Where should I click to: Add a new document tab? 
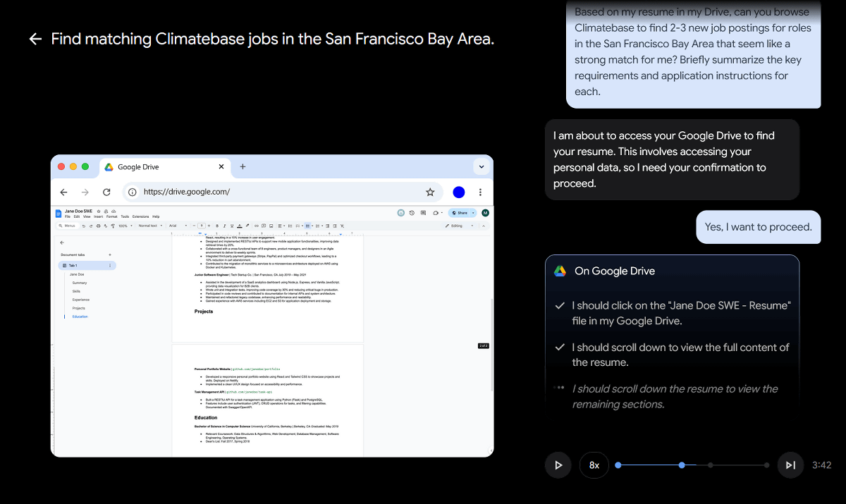click(109, 254)
